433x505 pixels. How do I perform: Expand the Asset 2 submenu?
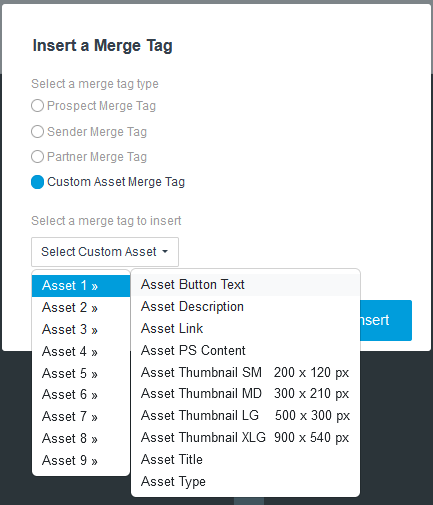point(81,308)
